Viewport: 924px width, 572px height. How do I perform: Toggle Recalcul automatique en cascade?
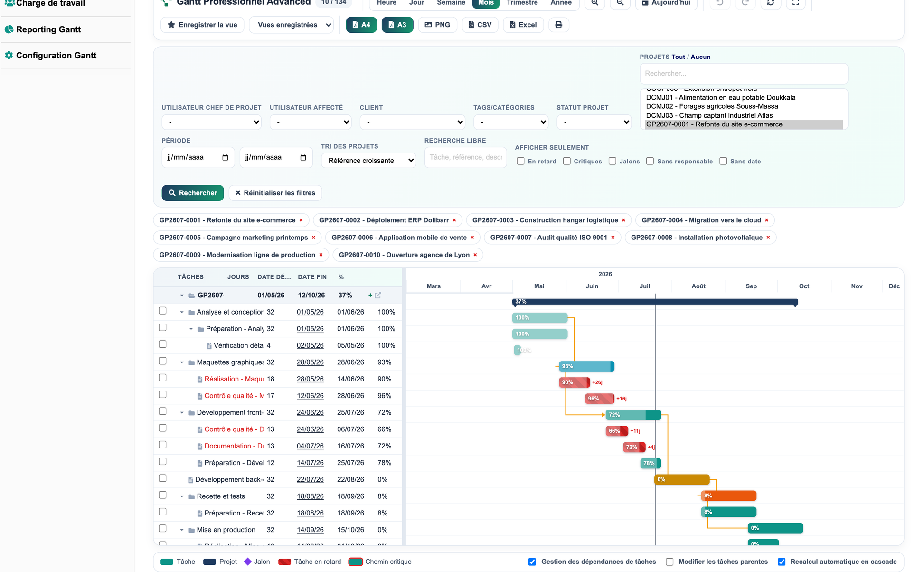click(782, 562)
